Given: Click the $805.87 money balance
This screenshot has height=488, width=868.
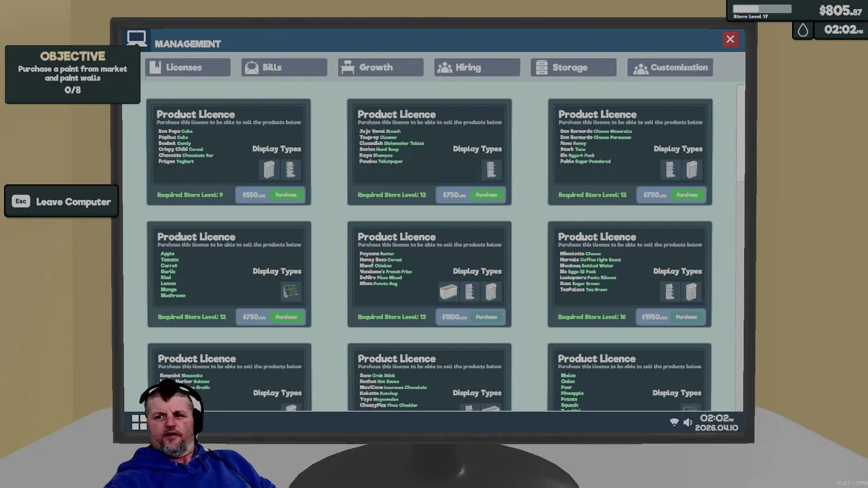Looking at the screenshot, I should coord(840,10).
